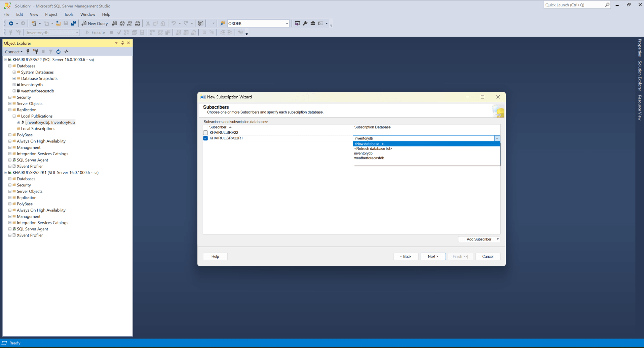Image resolution: width=644 pixels, height=348 pixels.
Task: Select <New database...> in dropdown list
Action: coord(369,144)
